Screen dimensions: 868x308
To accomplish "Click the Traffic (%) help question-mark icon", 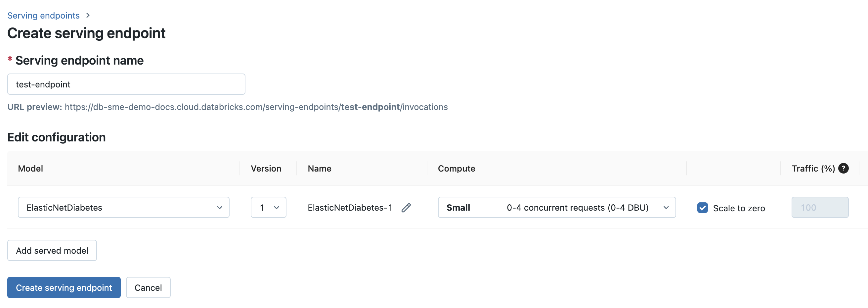I will [x=844, y=168].
